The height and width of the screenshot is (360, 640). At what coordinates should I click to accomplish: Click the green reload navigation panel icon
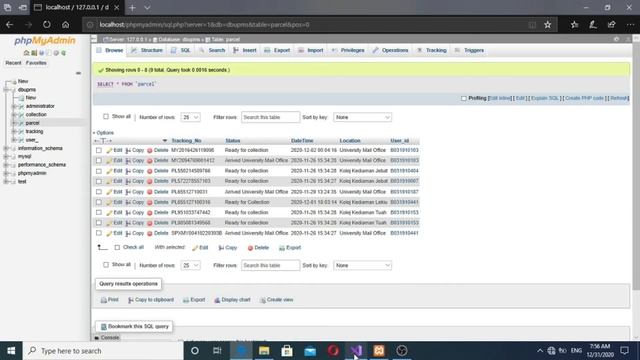coord(64,53)
